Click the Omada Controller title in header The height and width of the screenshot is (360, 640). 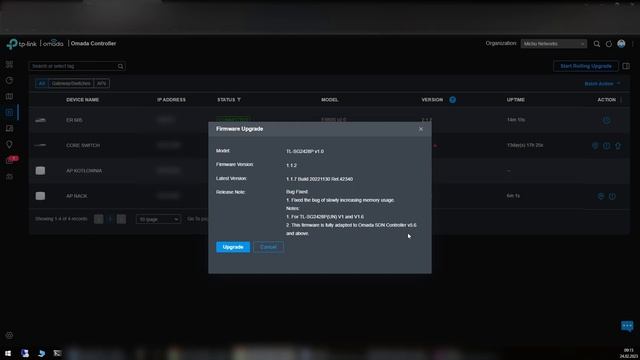click(93, 43)
